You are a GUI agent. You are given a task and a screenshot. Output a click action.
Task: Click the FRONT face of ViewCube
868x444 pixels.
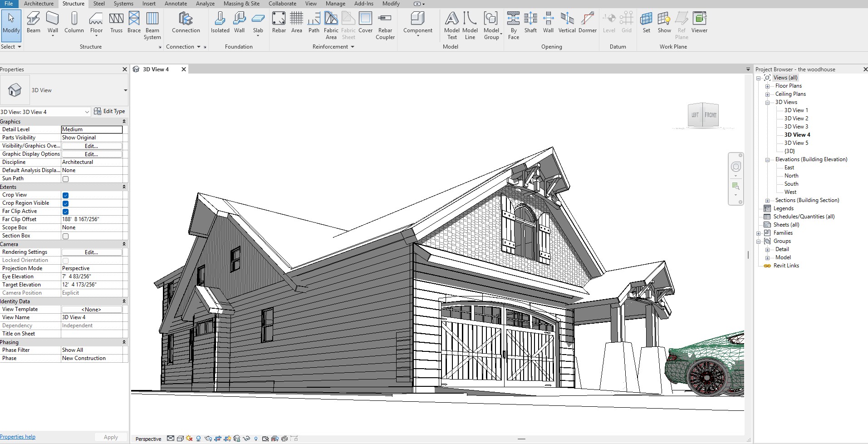(711, 115)
